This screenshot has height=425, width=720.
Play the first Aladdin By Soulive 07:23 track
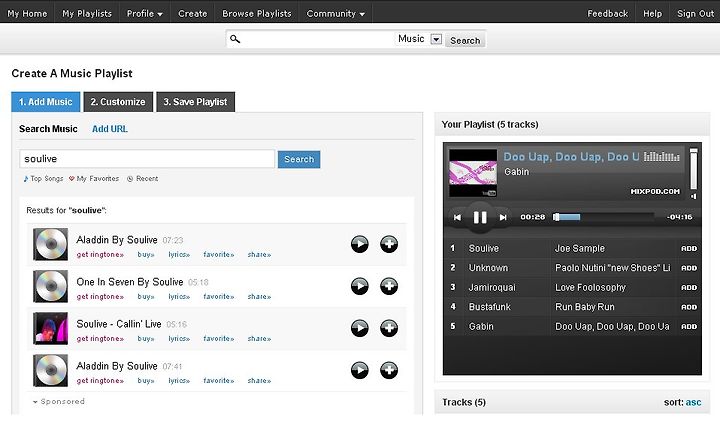pos(360,244)
